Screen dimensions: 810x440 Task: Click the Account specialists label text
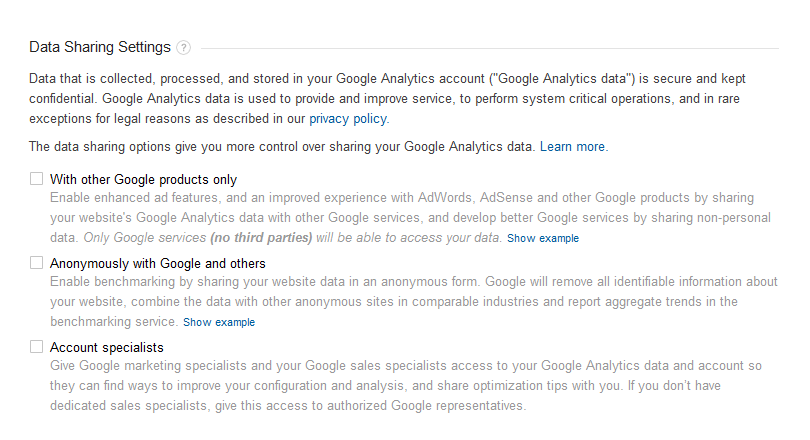pos(106,348)
